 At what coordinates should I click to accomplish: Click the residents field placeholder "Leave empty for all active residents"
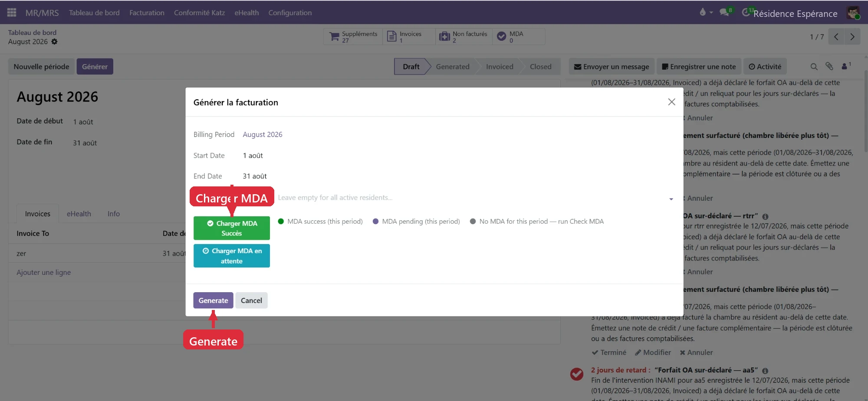[x=335, y=198]
